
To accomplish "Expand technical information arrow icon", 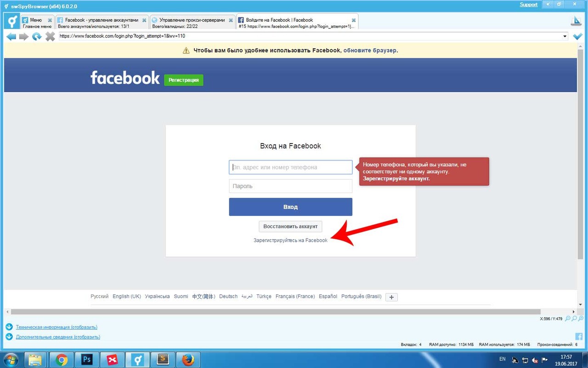I will [9, 327].
